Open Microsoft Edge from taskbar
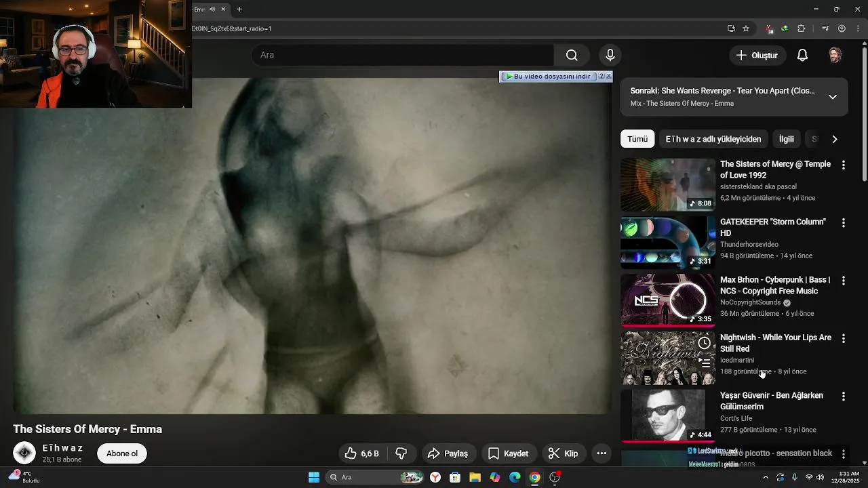The height and width of the screenshot is (488, 868). [515, 477]
